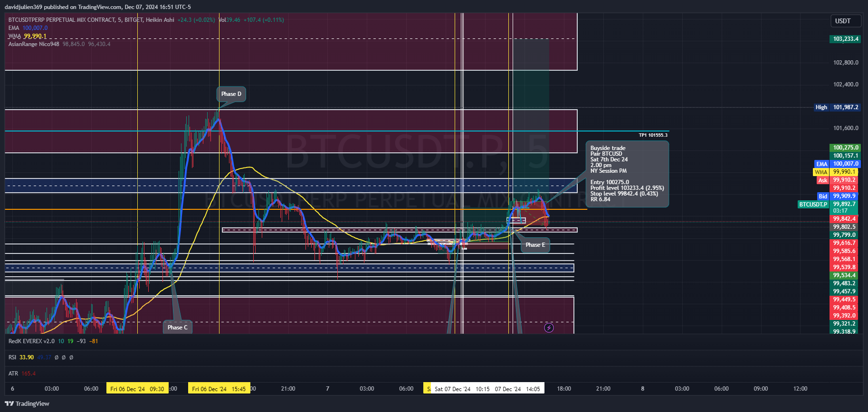Screen dimensions: 868x412
Task: Click the 99,483.2 price tag
Action: tap(844, 283)
